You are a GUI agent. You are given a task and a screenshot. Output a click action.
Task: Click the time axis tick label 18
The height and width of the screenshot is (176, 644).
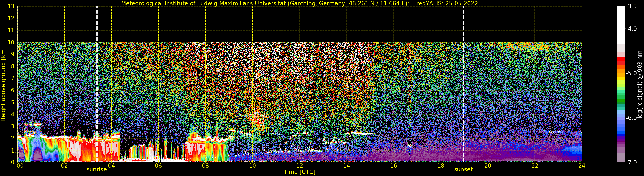(x=441, y=166)
